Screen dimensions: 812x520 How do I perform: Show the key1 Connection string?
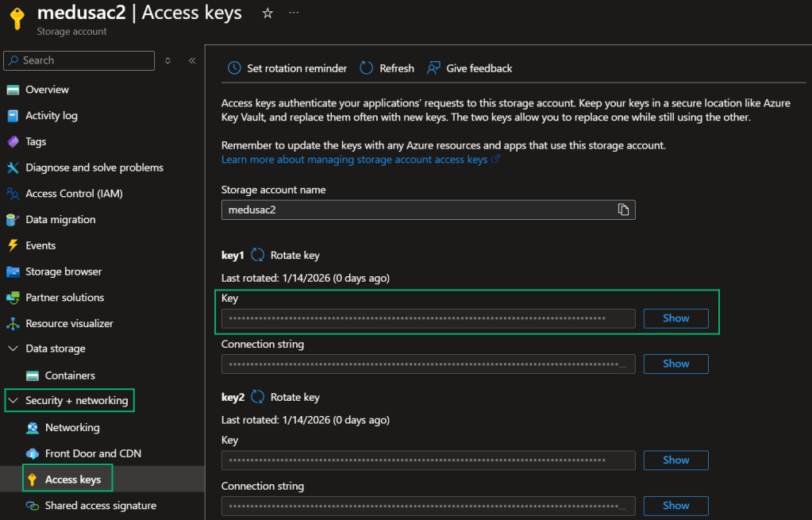[x=675, y=364]
